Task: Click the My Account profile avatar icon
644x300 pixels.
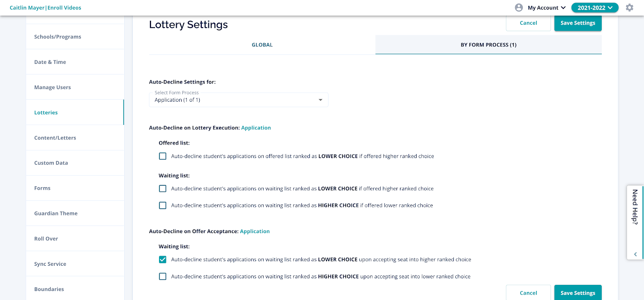Action: pyautogui.click(x=519, y=8)
